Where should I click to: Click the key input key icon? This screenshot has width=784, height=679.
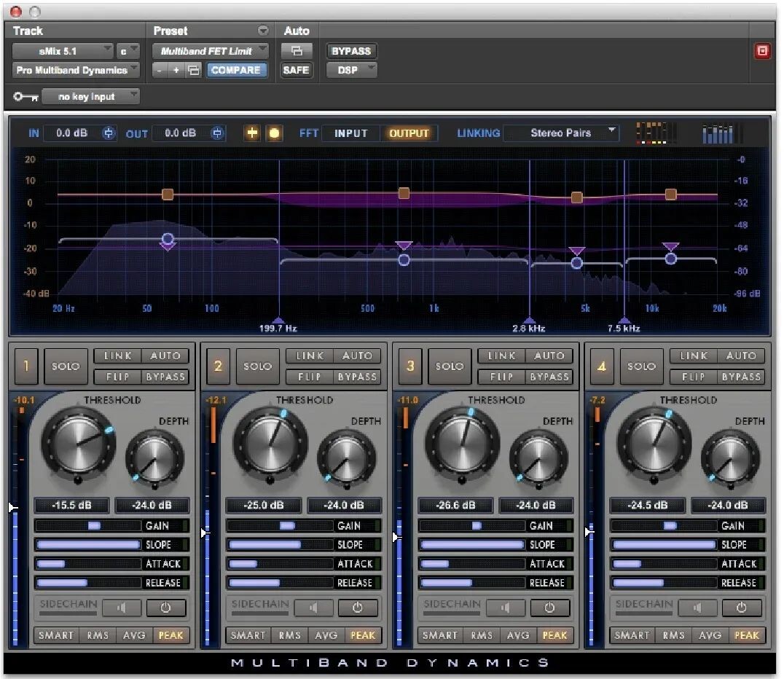coord(26,96)
